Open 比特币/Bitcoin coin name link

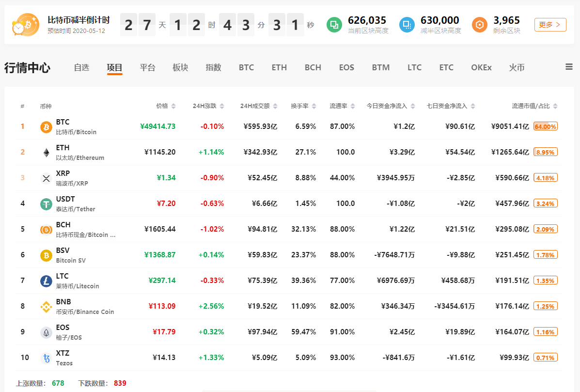pyautogui.click(x=76, y=132)
